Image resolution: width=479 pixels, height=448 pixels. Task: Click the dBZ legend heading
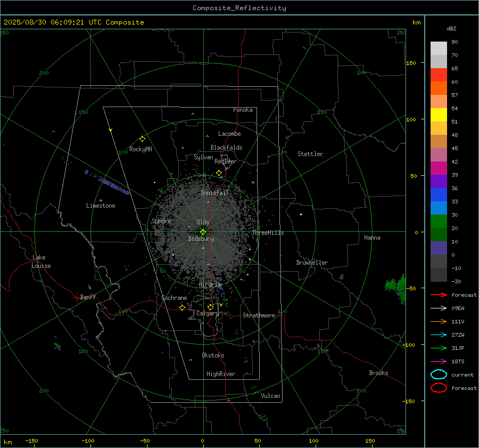[451, 28]
